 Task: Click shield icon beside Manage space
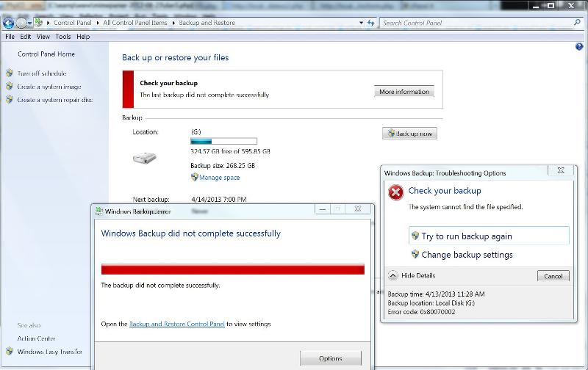point(194,177)
